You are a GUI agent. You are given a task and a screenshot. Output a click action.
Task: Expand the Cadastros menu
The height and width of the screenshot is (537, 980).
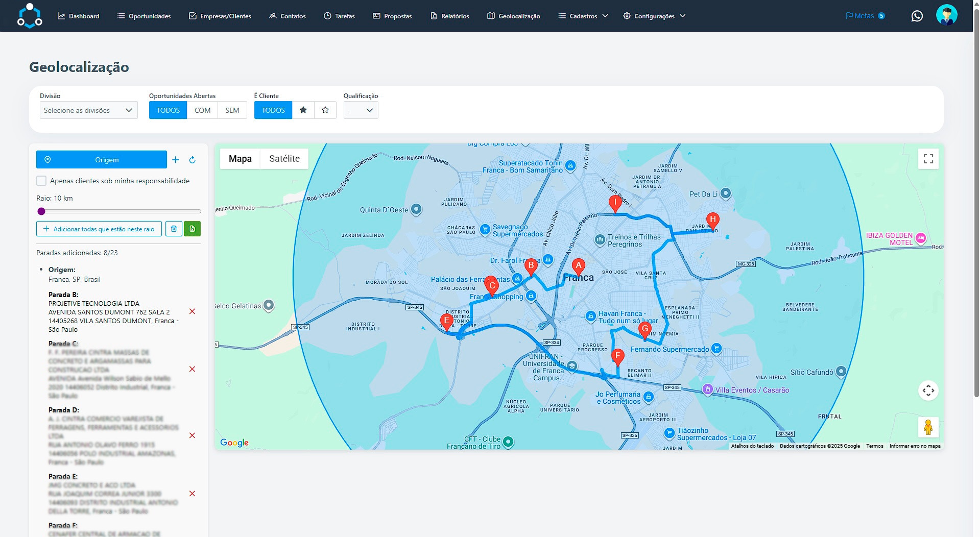tap(583, 16)
